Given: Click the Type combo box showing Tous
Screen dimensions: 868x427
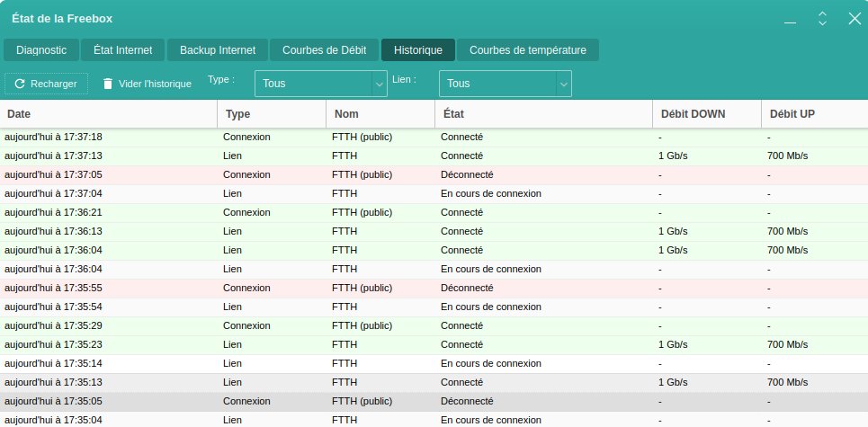Looking at the screenshot, I should 321,84.
